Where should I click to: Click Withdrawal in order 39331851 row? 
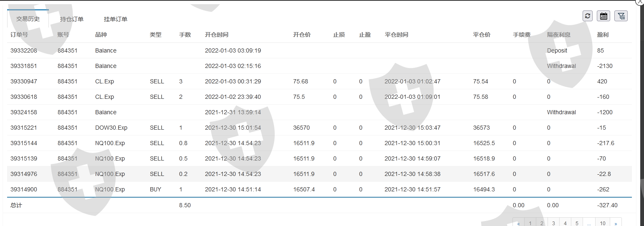[561, 66]
